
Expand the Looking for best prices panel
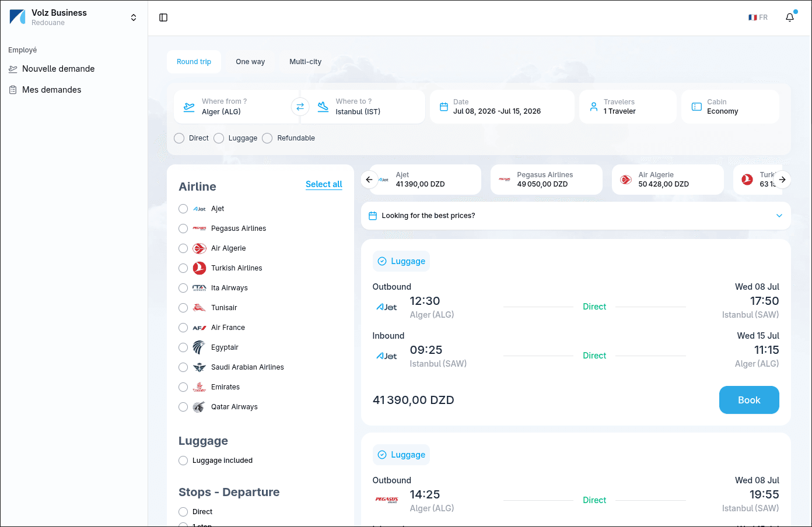coord(576,216)
